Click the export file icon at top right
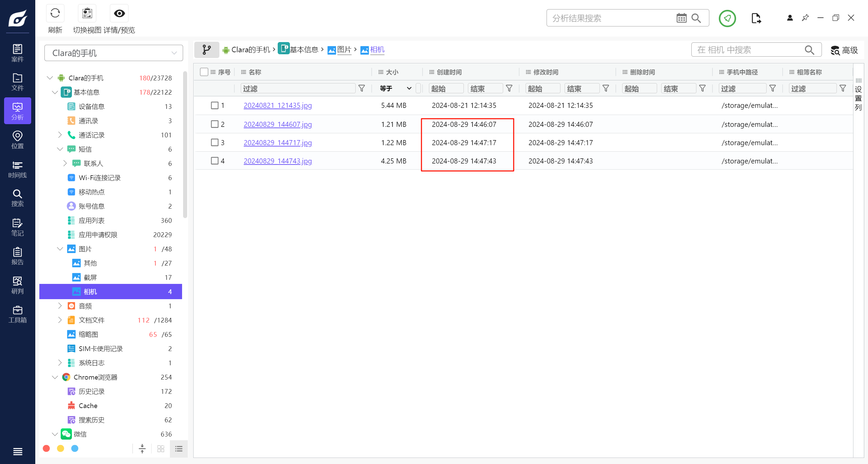The image size is (868, 464). coord(756,18)
